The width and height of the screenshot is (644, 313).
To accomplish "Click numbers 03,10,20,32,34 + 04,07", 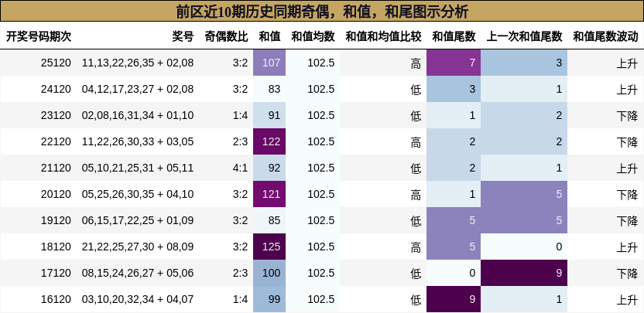I will (138, 299).
